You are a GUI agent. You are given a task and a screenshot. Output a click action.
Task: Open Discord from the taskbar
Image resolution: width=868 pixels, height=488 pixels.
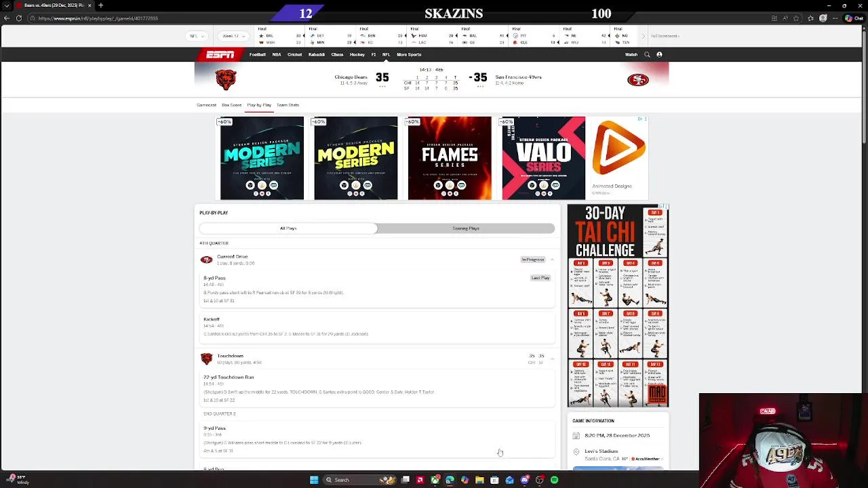(524, 480)
